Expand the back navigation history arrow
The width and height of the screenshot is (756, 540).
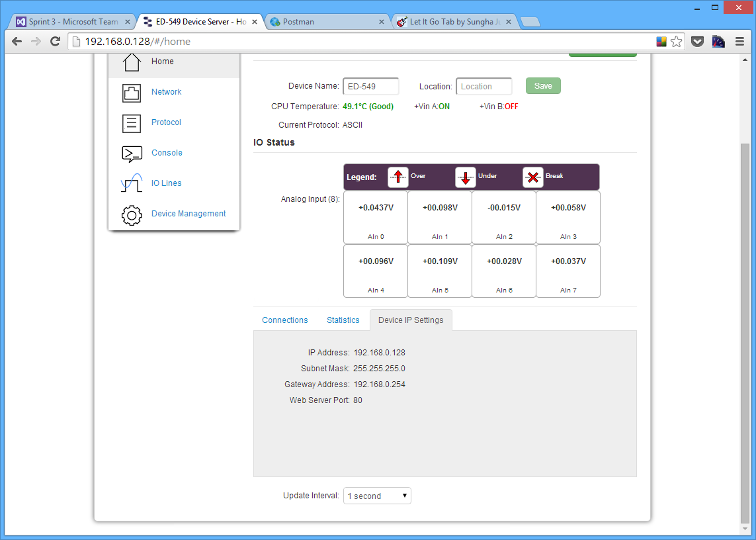[17, 41]
